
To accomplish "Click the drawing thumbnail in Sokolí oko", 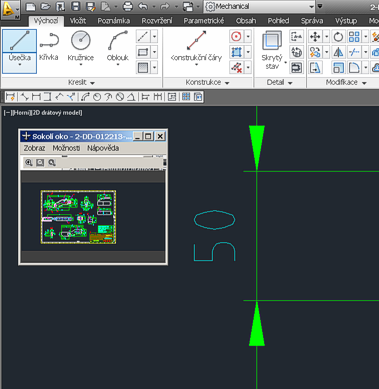I will coord(78,217).
